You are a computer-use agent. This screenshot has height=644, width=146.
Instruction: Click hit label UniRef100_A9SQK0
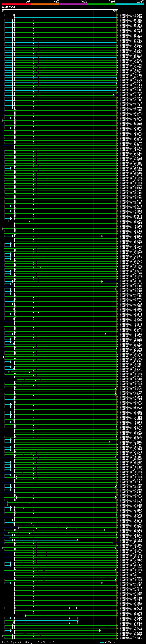(131, 82)
